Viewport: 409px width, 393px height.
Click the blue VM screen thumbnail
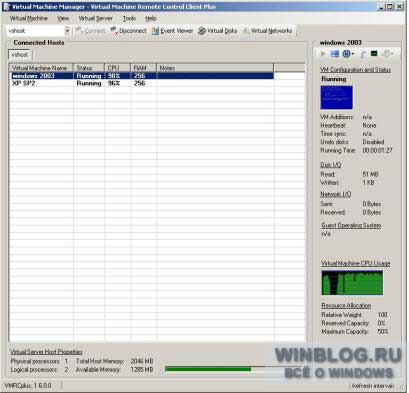pos(336,98)
